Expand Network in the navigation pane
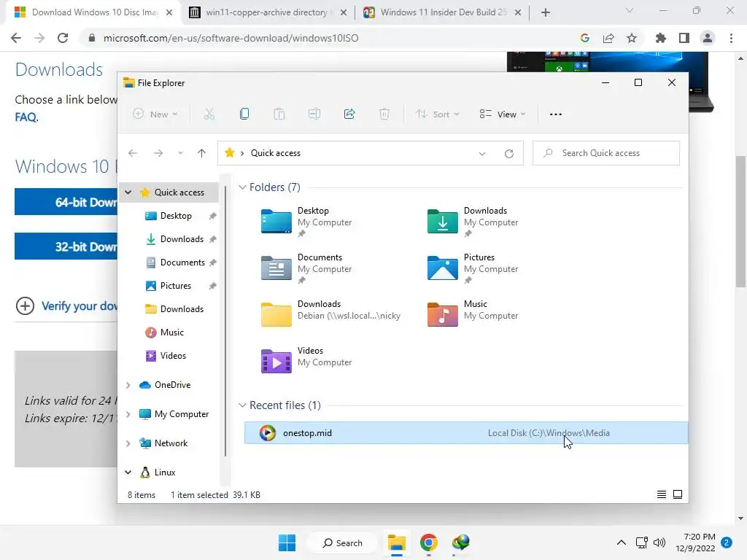 click(128, 443)
